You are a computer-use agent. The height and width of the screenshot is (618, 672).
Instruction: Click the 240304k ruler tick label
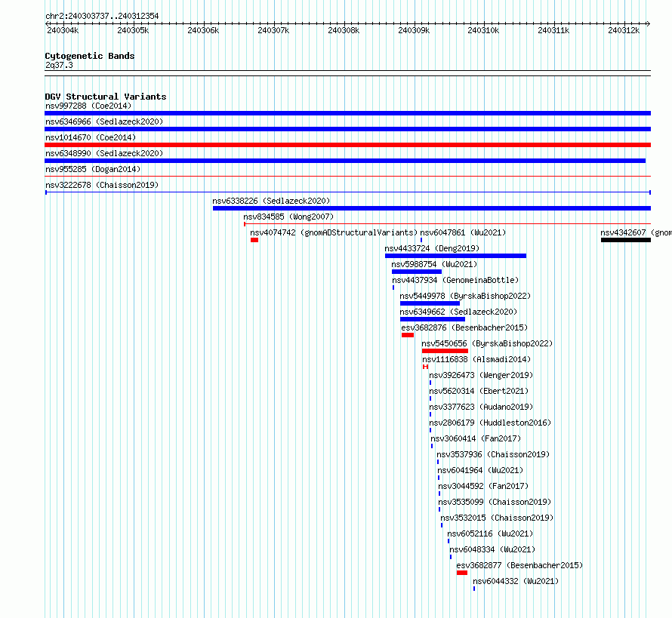(63, 30)
